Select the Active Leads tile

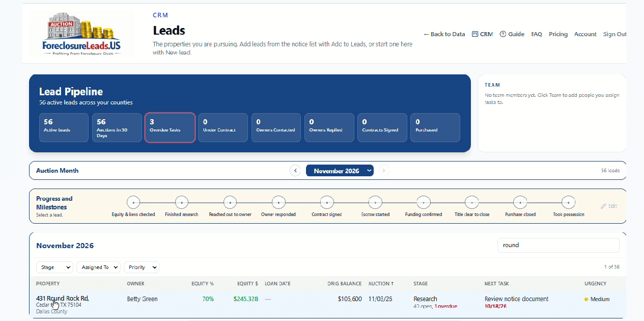64,127
